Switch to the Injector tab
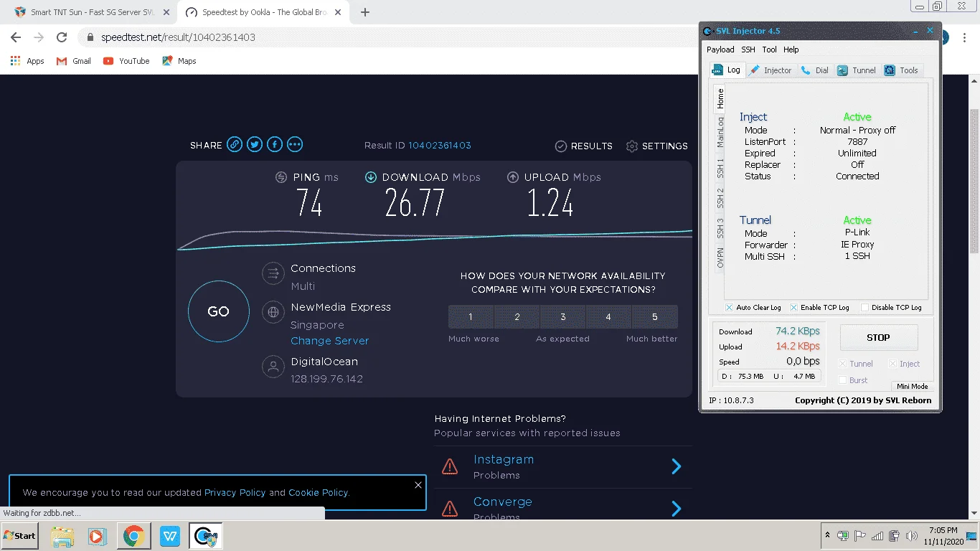980x551 pixels. (771, 70)
